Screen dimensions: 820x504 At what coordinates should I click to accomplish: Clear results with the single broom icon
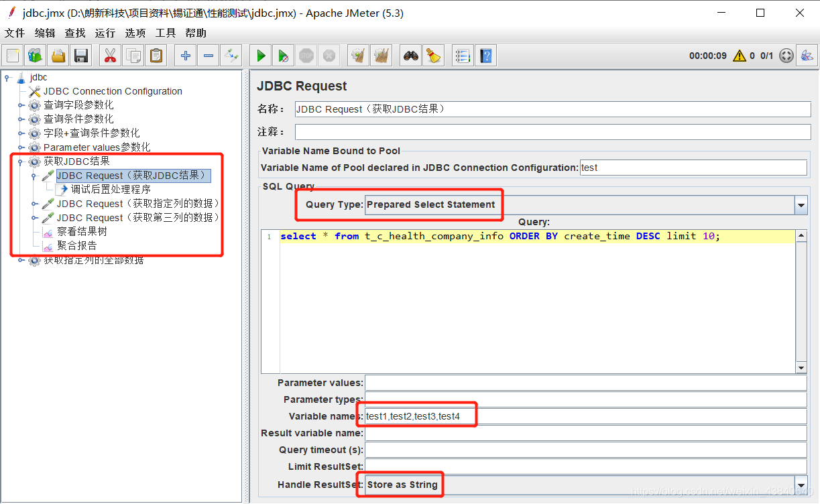(x=359, y=56)
